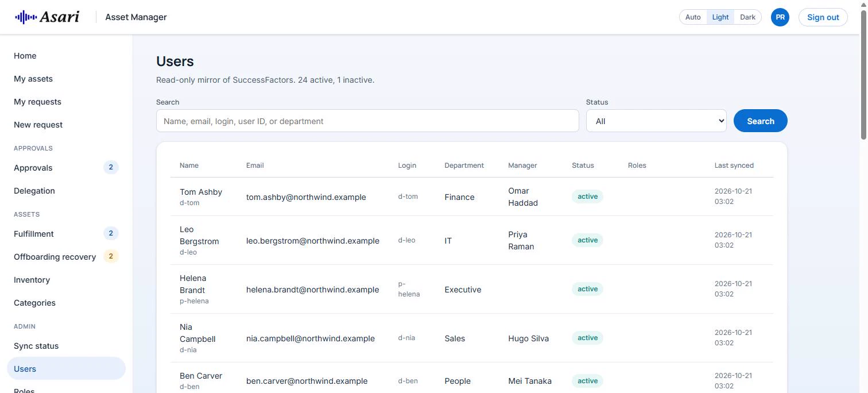Open Offboarding recovery in sidebar
The width and height of the screenshot is (868, 393).
(66, 257)
